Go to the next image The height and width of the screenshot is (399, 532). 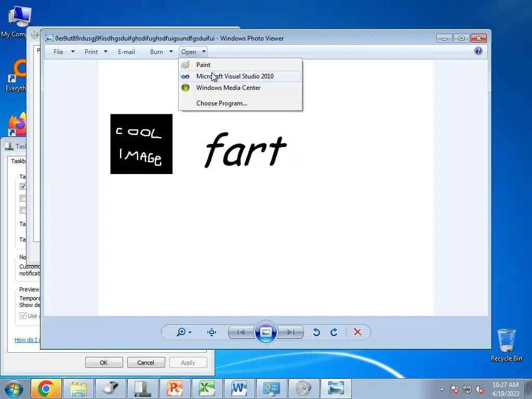[291, 332]
